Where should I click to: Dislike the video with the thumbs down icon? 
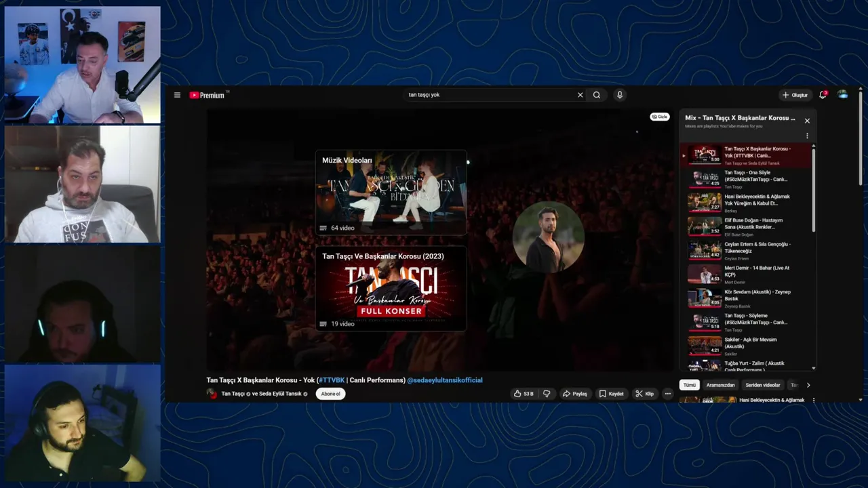coord(547,394)
